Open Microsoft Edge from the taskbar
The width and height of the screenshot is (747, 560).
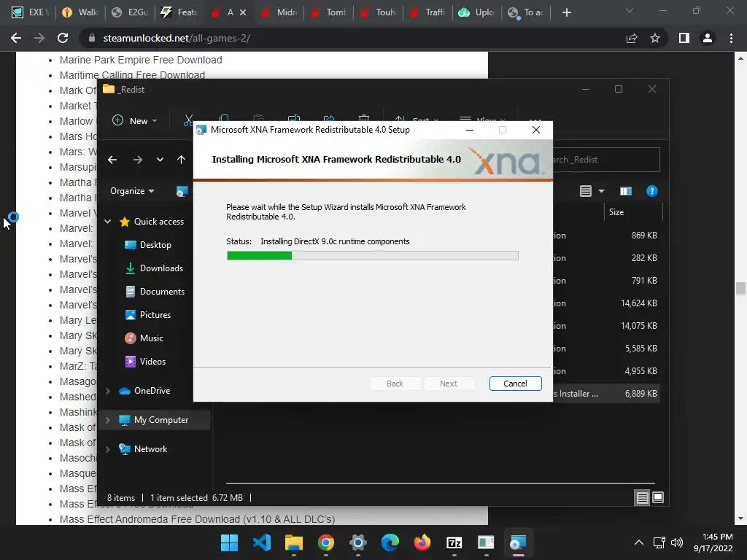coord(390,542)
